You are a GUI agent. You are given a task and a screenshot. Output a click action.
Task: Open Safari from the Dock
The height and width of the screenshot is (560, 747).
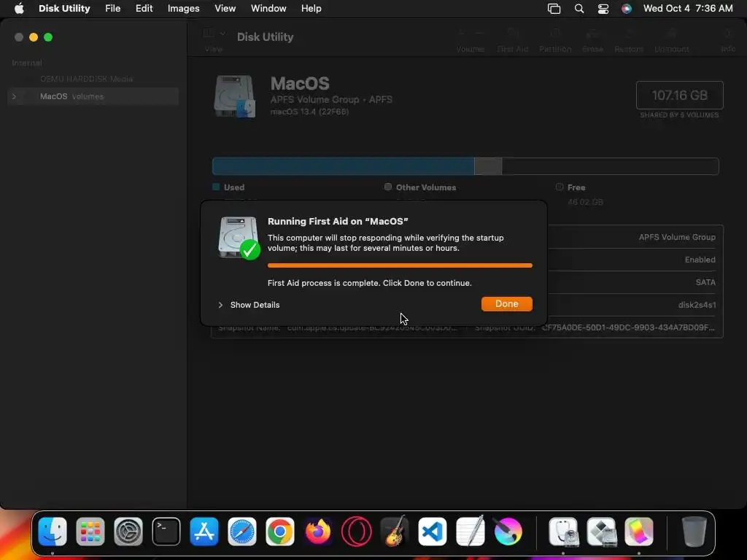tap(242, 532)
